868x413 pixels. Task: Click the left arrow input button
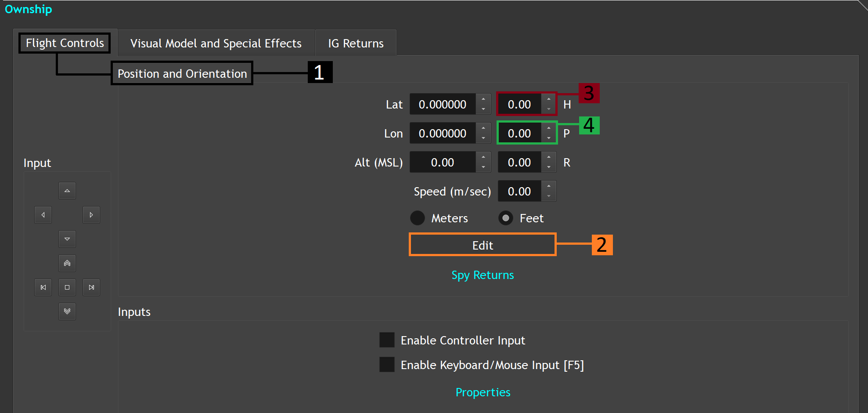coord(43,215)
